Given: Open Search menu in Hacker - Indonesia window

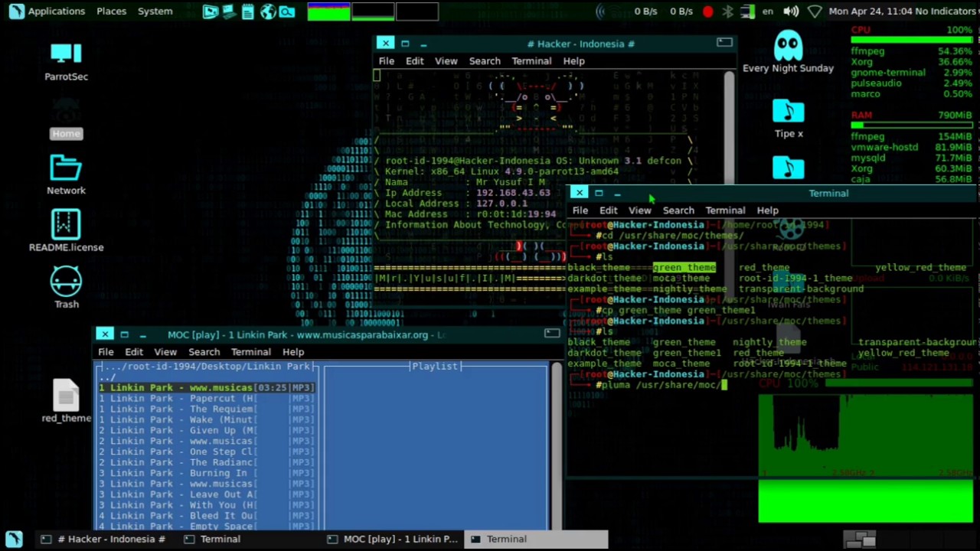Looking at the screenshot, I should [485, 61].
